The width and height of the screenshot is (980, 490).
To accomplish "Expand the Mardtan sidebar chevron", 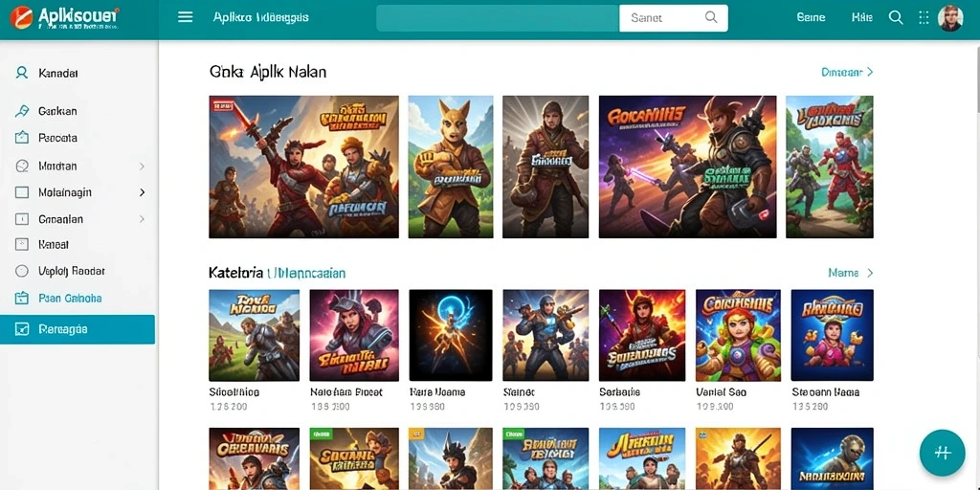I will pyautogui.click(x=142, y=167).
